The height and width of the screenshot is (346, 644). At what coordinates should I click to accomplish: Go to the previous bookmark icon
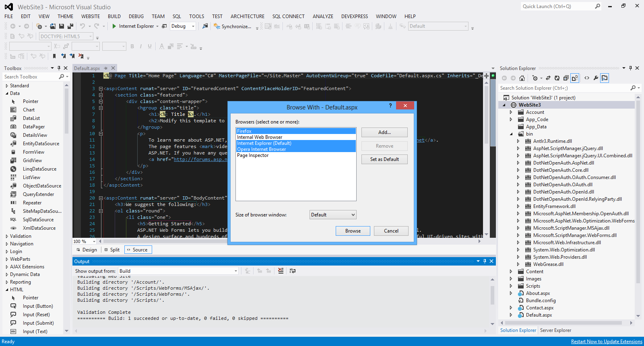63,56
